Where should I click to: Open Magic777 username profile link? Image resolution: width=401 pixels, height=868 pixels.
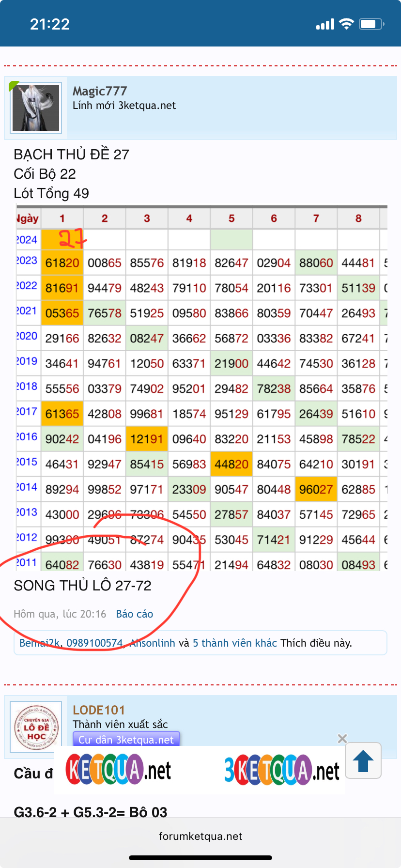tap(100, 91)
